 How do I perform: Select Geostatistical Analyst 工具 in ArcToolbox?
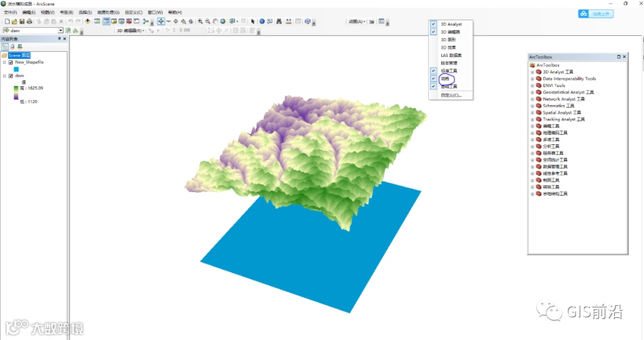pos(568,92)
